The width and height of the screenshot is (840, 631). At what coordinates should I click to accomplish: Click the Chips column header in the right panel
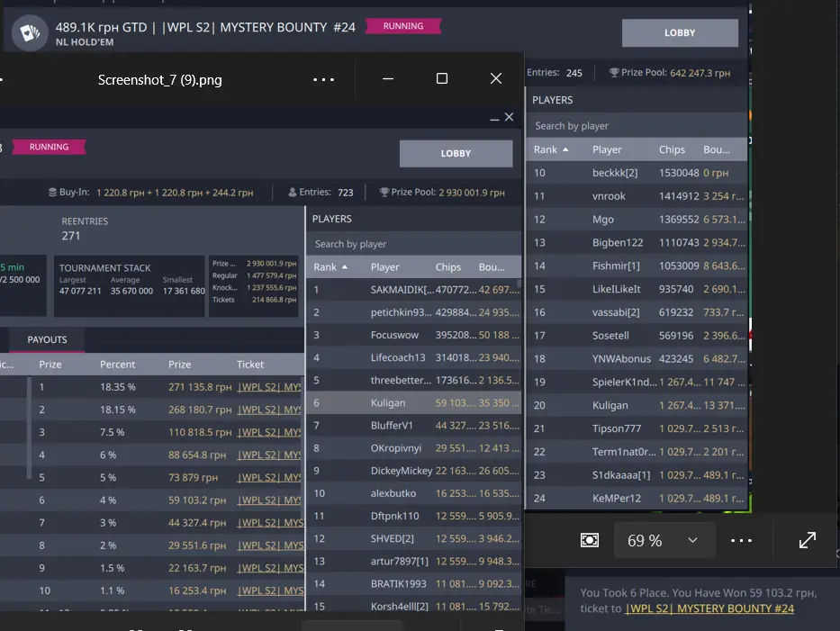[672, 149]
